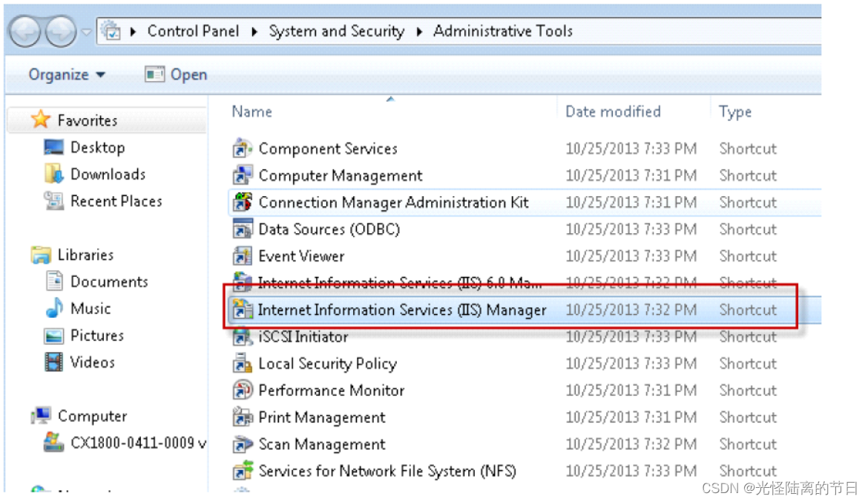Click the Desktop icon in Favorites
This screenshot has width=868, height=502.
53,147
